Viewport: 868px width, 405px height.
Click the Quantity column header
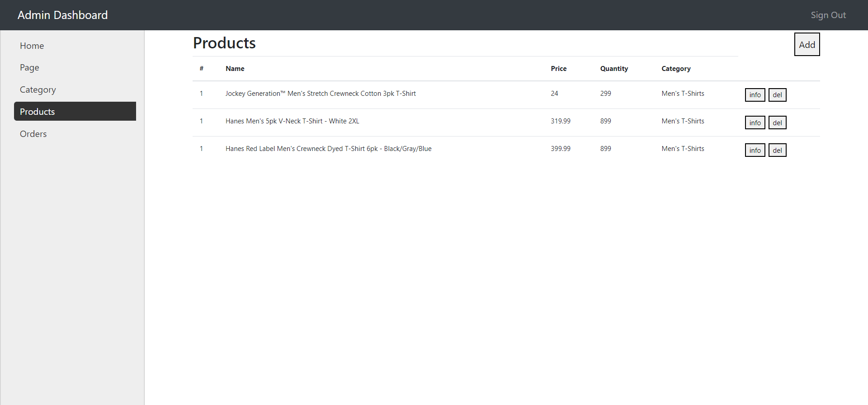point(613,69)
